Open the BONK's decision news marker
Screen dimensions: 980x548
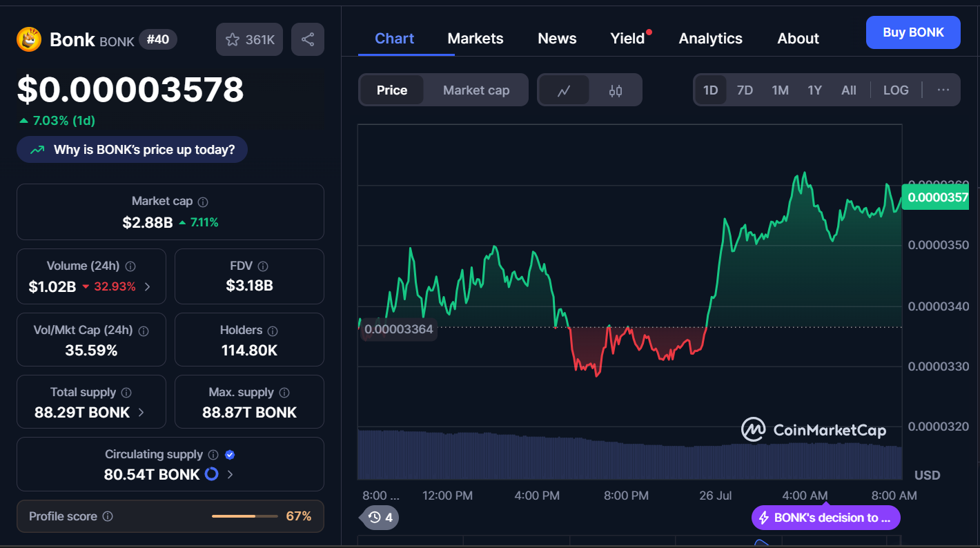pyautogui.click(x=826, y=518)
